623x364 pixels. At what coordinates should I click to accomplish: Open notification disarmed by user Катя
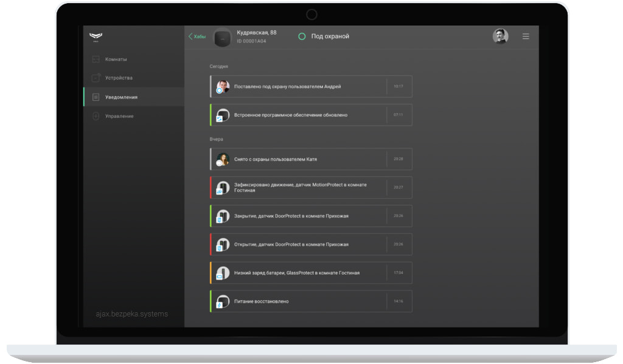311,159
